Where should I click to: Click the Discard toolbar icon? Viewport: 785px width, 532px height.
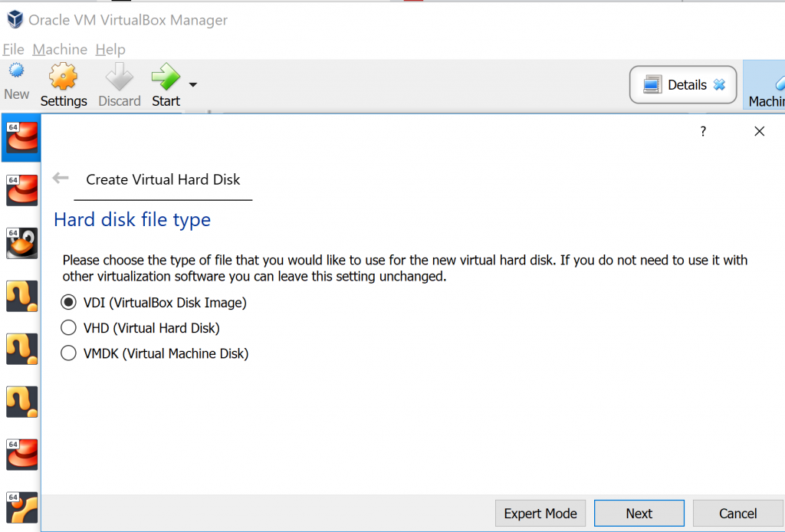119,77
